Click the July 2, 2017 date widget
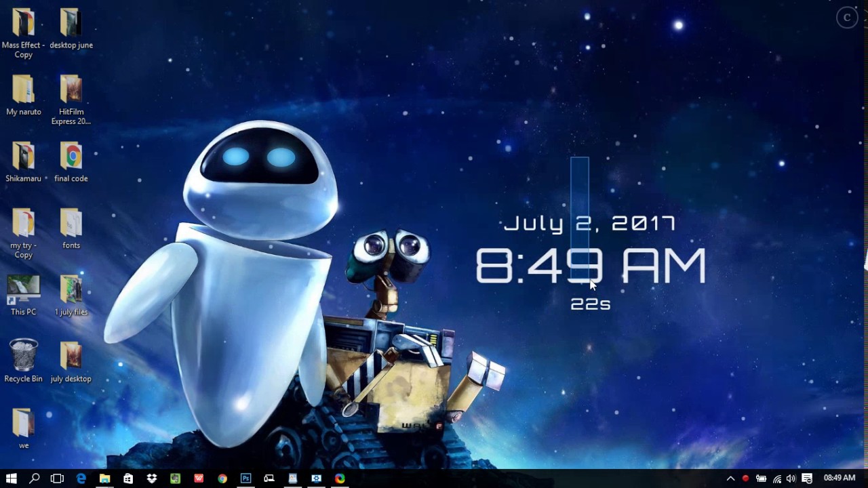 589,224
